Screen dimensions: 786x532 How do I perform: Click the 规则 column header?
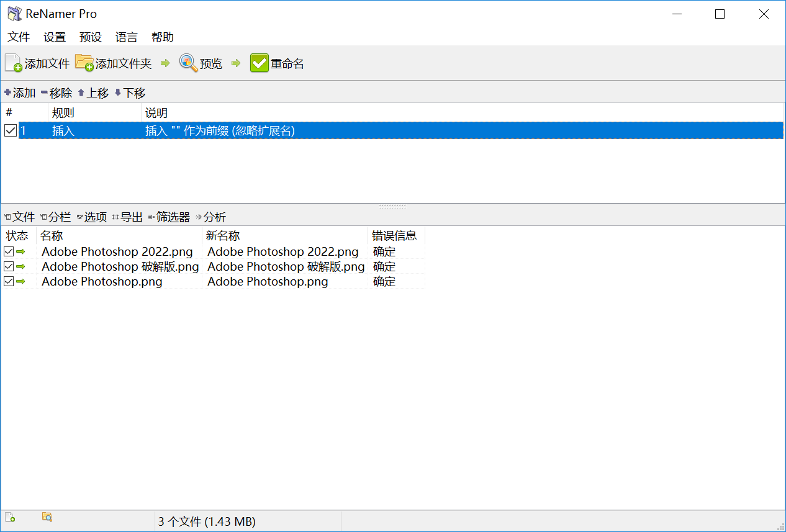(x=94, y=113)
